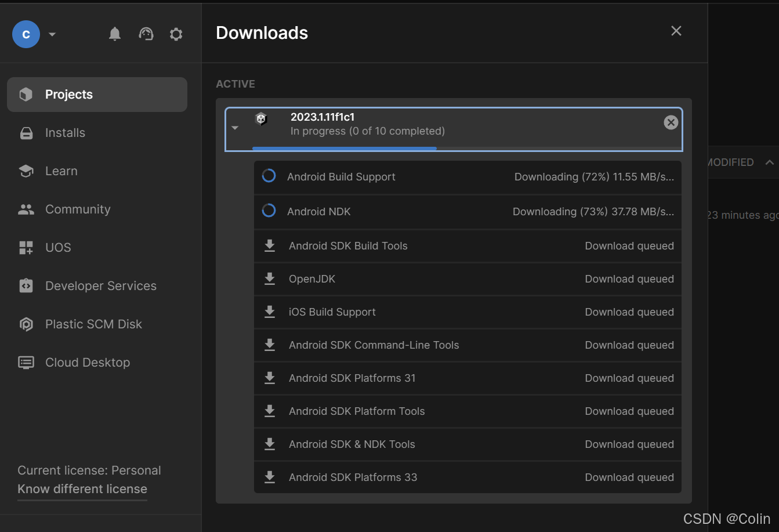Click the Unity editor icon beside 2023.1.11f1c1

tap(262, 119)
